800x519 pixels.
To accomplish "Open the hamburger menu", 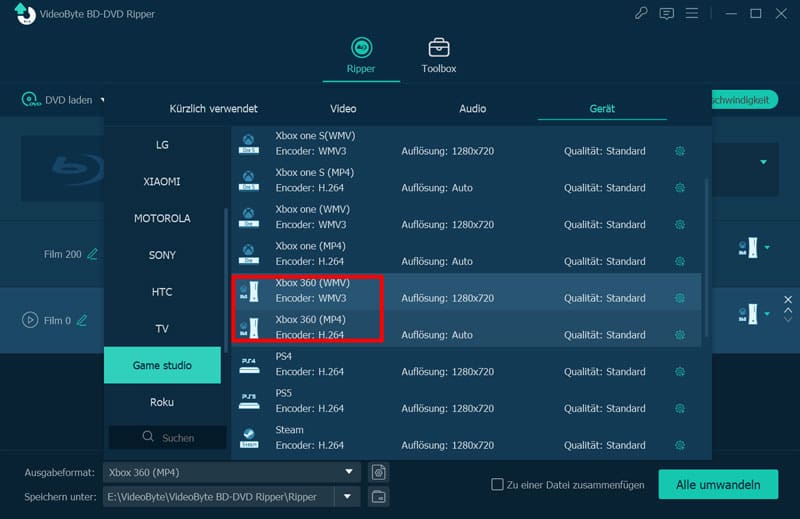I will point(692,13).
